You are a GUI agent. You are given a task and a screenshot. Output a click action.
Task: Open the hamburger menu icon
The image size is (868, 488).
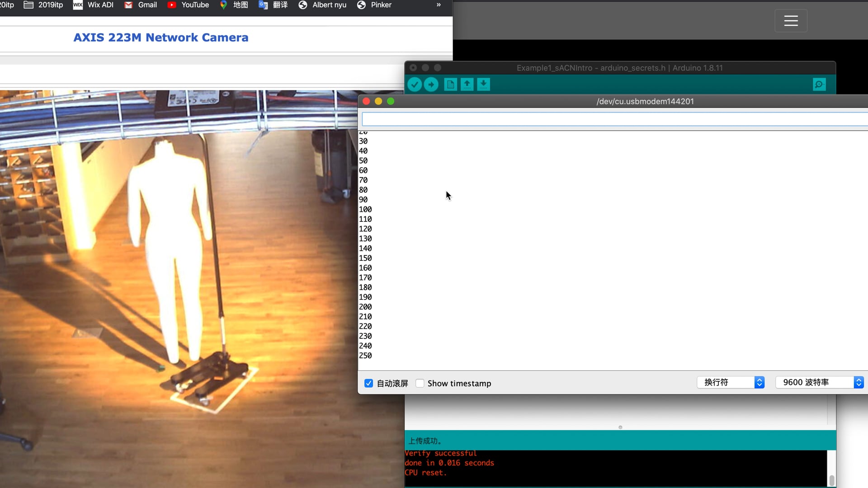(x=791, y=21)
